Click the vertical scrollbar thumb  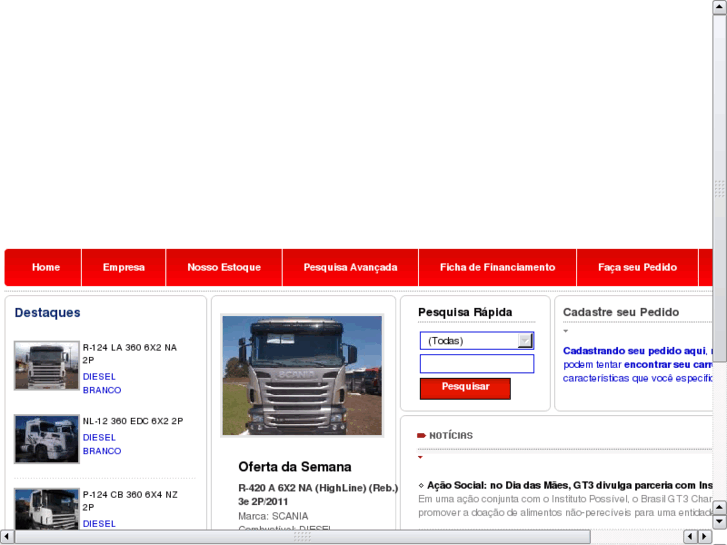[x=719, y=188]
